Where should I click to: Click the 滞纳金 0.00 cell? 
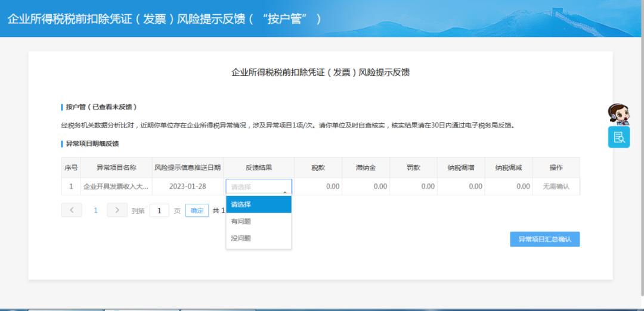click(366, 186)
